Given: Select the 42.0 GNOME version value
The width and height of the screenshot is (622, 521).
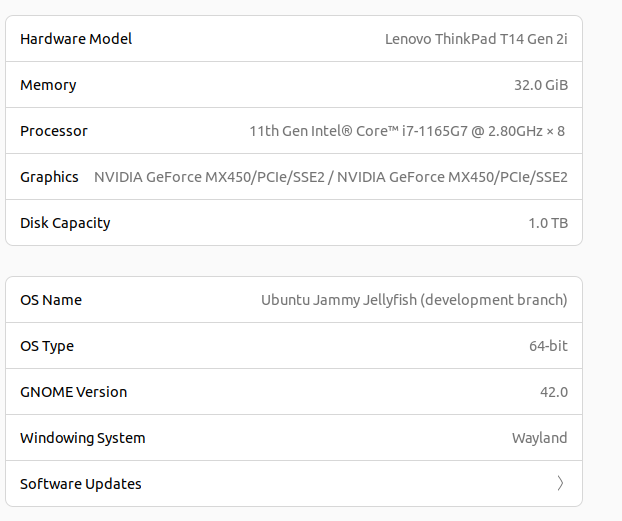Looking at the screenshot, I should 554,392.
